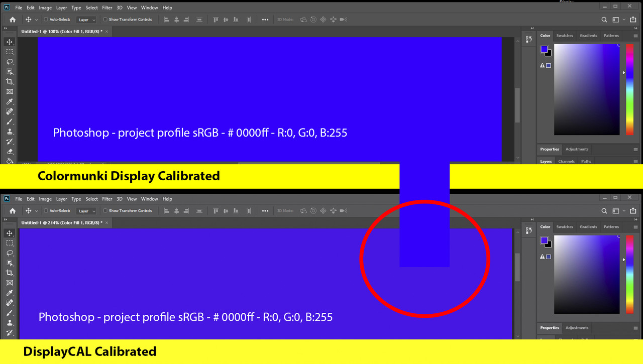This screenshot has height=364, width=643.
Task: Click Share icon in top Photoshop window
Action: click(x=633, y=20)
